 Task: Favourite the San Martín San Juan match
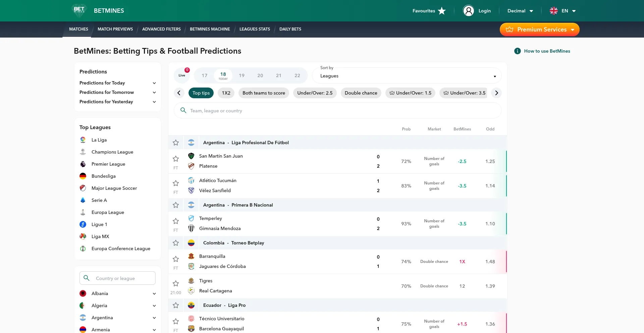(176, 159)
